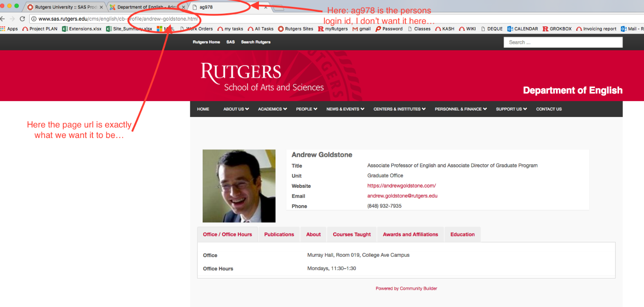Open the Rutgers Sites bookmark

[x=296, y=29]
